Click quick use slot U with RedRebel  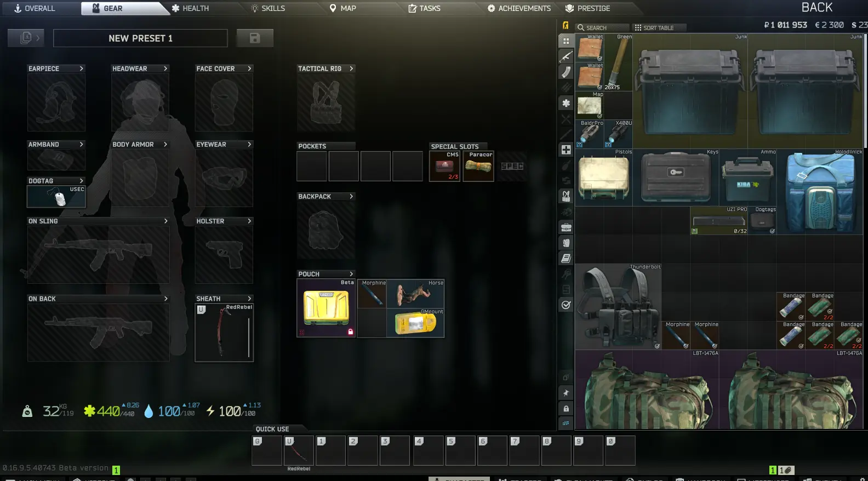tap(299, 450)
